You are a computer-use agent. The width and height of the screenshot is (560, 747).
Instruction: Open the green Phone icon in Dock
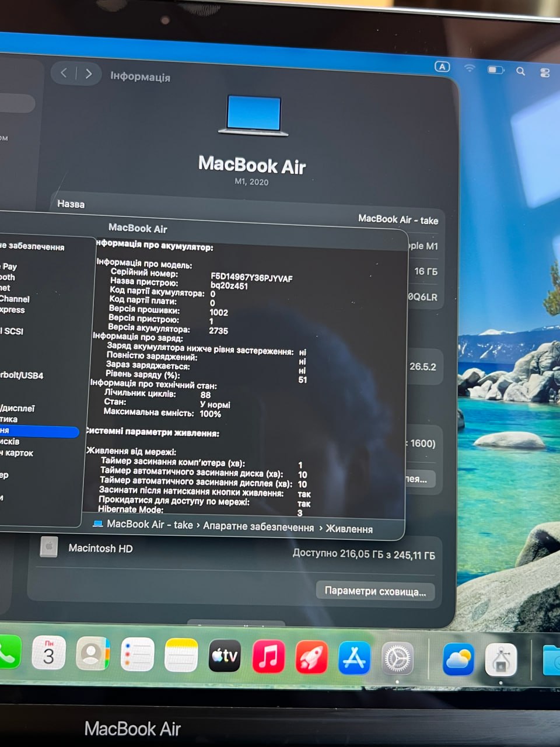[8, 651]
